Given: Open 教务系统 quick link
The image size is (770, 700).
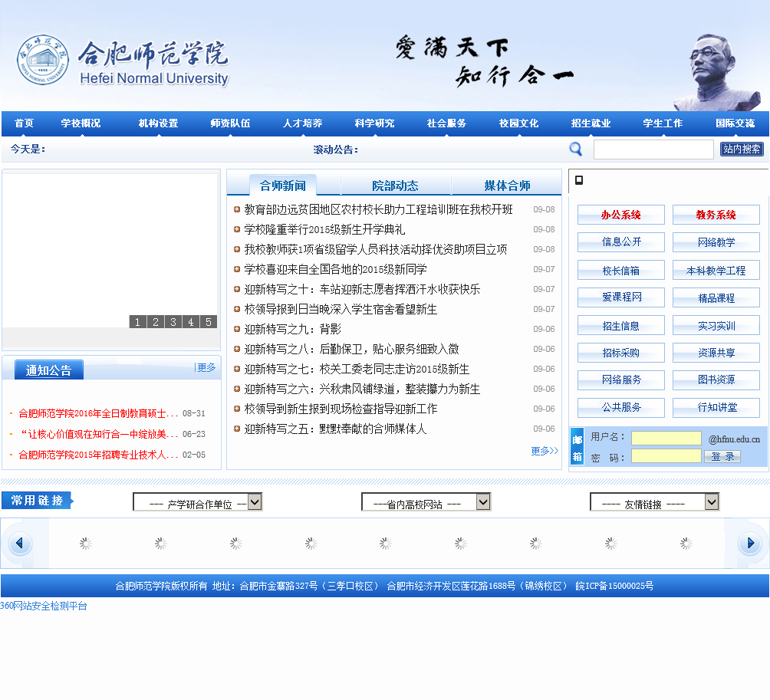Looking at the screenshot, I should pyautogui.click(x=716, y=215).
